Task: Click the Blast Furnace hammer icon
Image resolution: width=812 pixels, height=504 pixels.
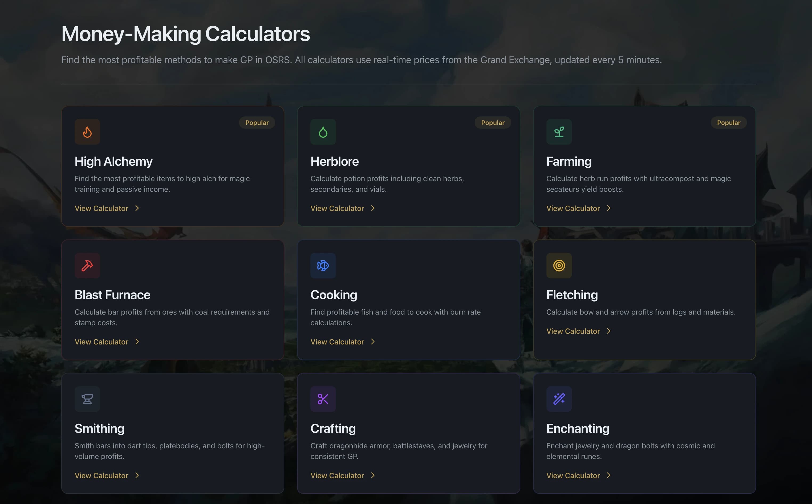Action: 87,266
